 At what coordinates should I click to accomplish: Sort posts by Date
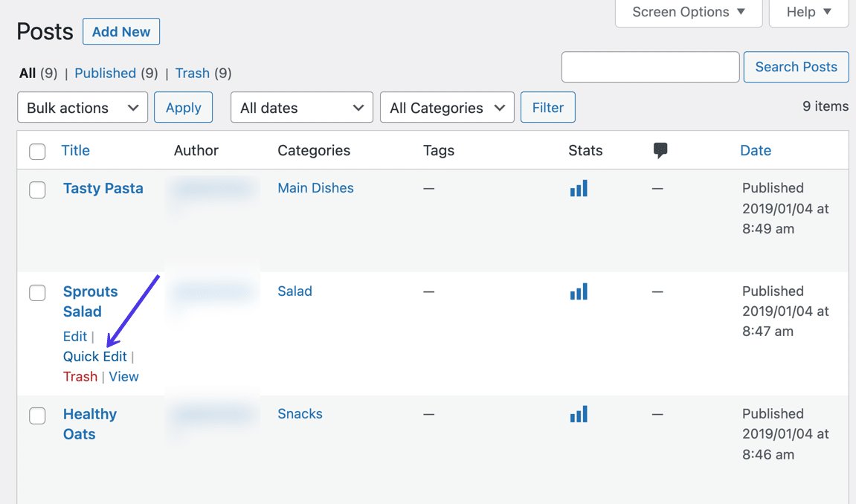(x=756, y=149)
